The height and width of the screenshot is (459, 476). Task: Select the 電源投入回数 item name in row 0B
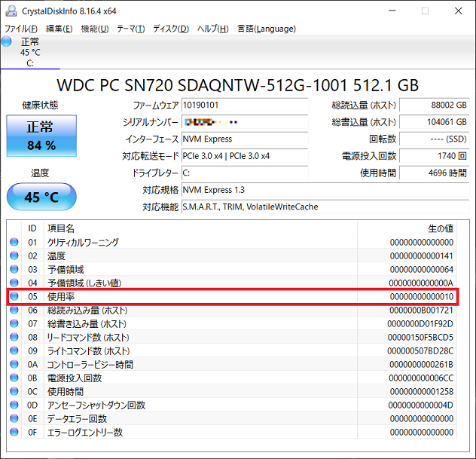point(75,378)
